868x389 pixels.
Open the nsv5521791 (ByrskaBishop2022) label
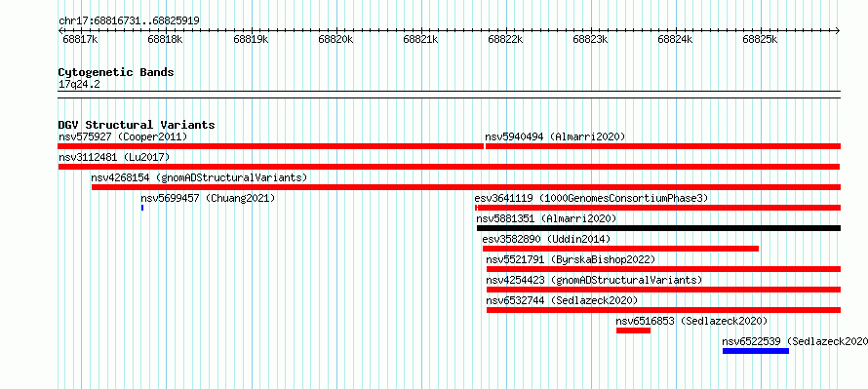pos(571,259)
